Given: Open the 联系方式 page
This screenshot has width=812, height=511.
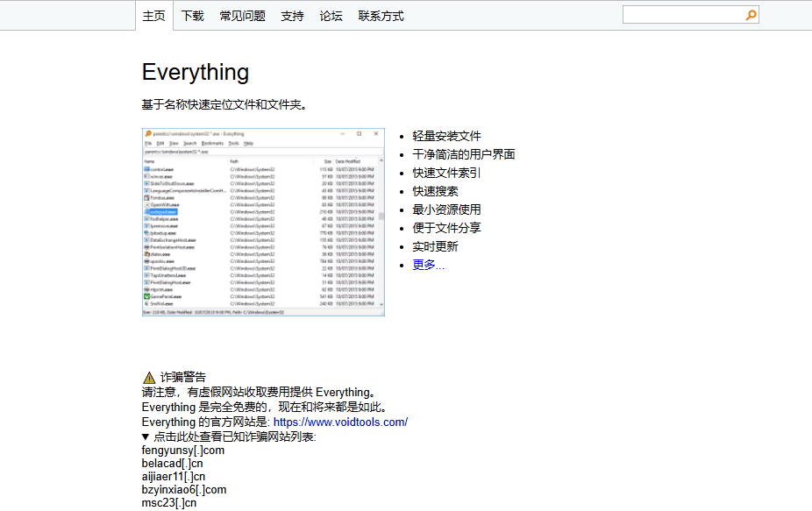Looking at the screenshot, I should click(x=381, y=16).
